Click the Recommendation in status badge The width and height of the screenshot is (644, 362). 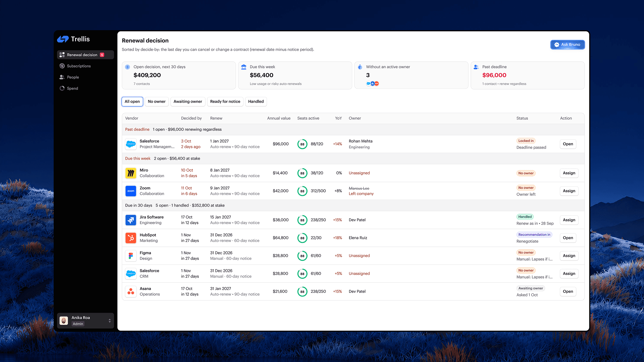534,235
